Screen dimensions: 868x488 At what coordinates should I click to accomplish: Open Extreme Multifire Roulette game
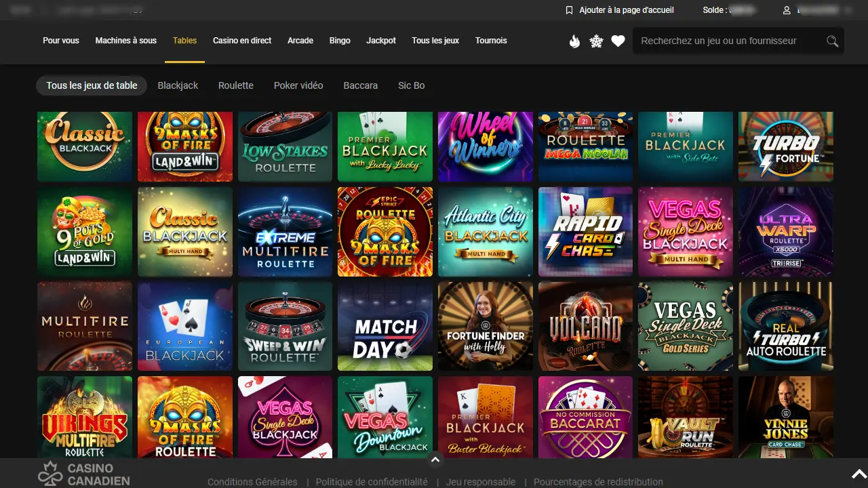[x=285, y=232]
